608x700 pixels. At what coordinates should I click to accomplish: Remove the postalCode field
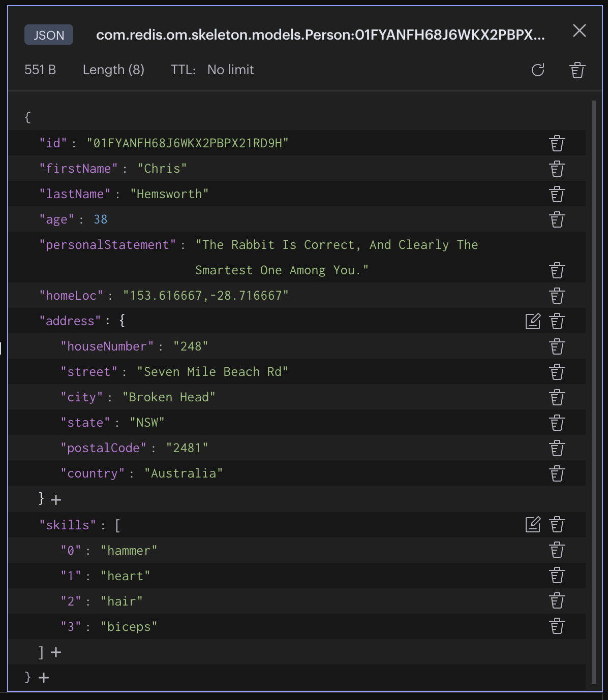pos(557,448)
